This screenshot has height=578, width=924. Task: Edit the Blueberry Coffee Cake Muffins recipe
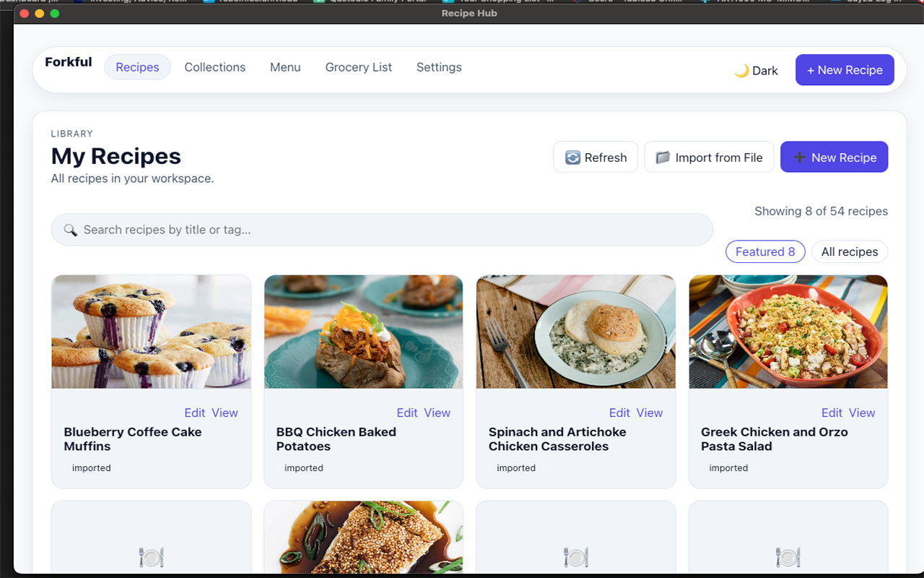pos(195,413)
